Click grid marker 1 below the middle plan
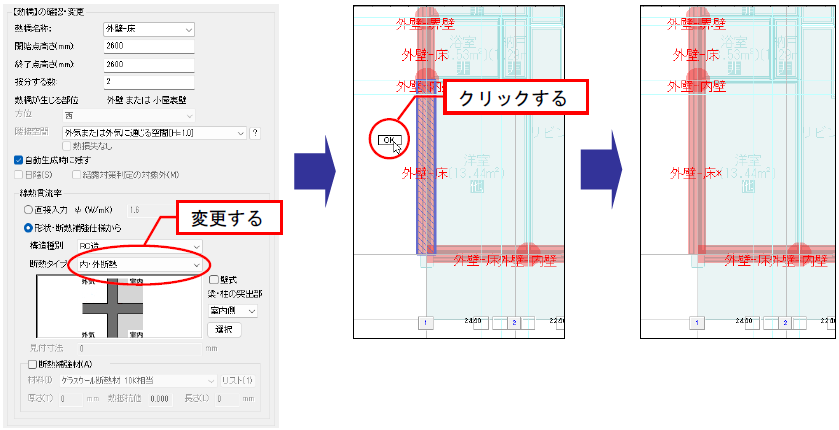 tap(425, 323)
